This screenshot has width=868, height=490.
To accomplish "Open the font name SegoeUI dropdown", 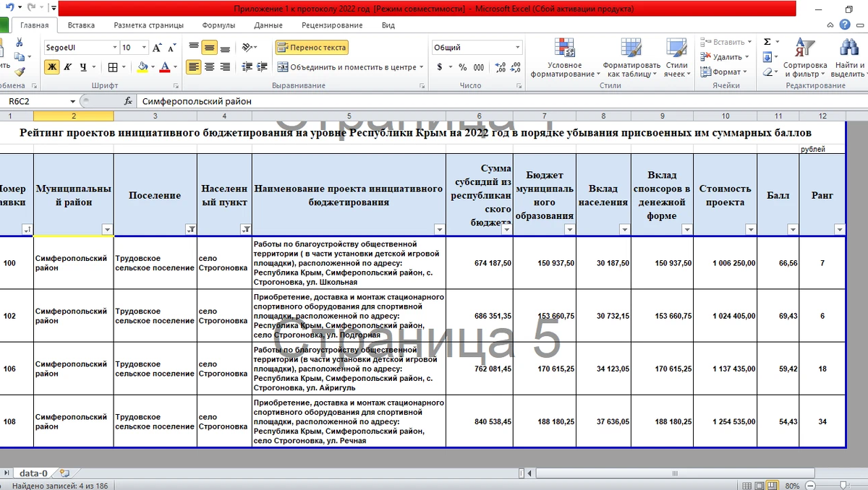I will (x=114, y=48).
